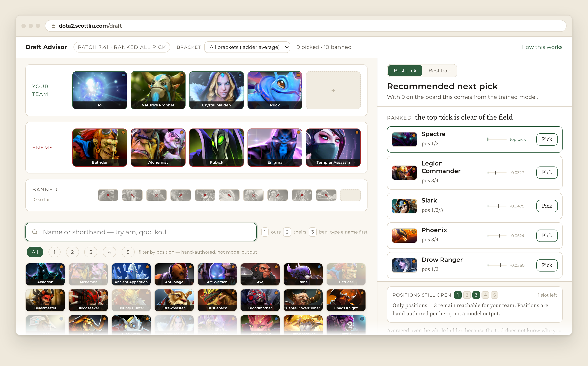The image size is (588, 366).
Task: Pick Legion Commander from recommendations
Action: tap(547, 173)
